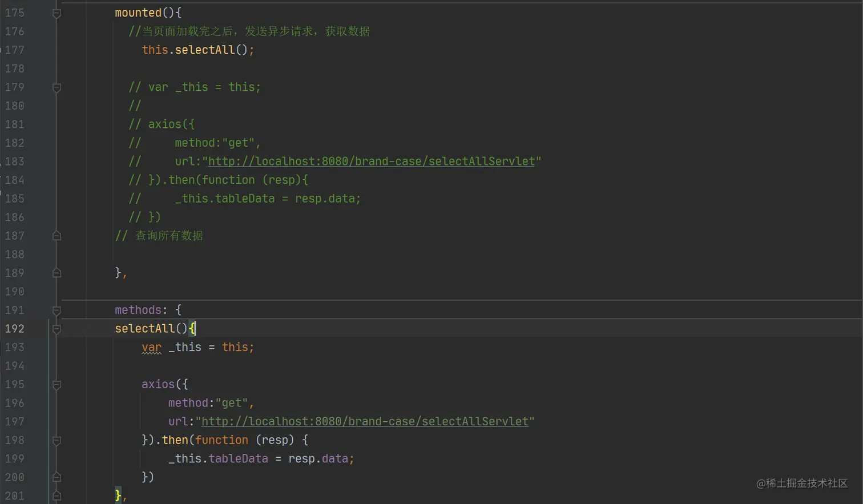
Task: Click the highlighted line number 192
Action: tap(15, 329)
